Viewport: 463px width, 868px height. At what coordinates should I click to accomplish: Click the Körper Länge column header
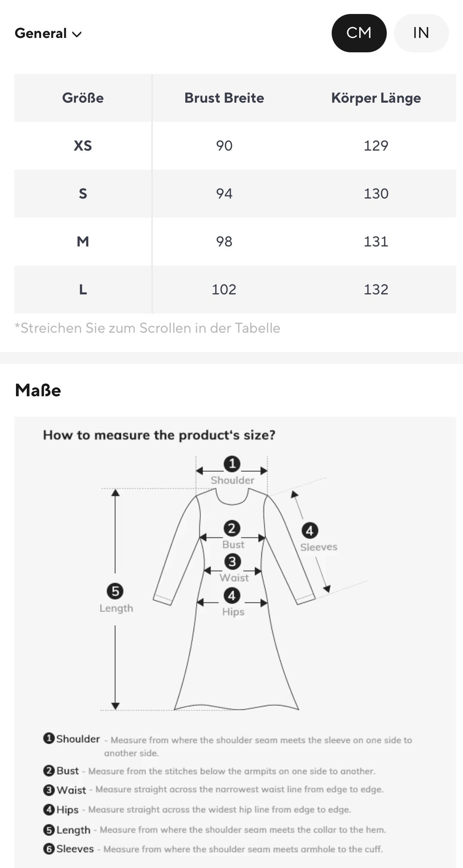click(376, 98)
